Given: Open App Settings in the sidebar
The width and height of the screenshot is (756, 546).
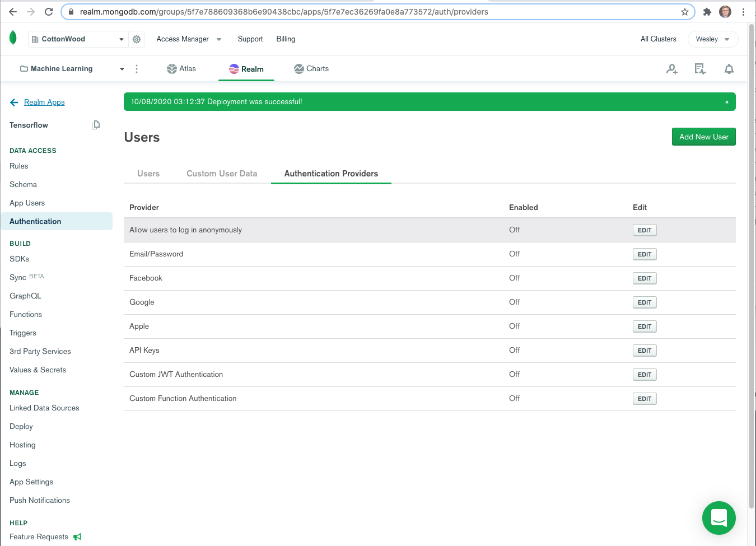Looking at the screenshot, I should (31, 482).
